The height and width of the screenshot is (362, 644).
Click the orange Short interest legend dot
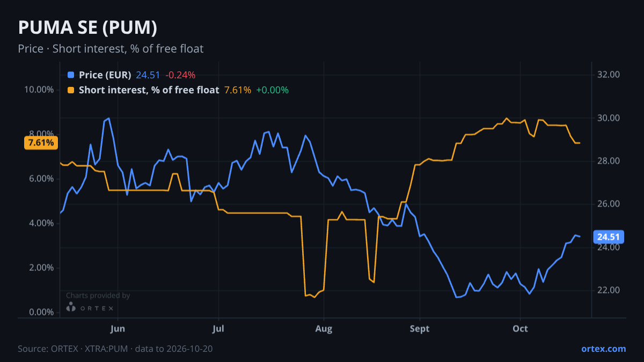71,90
